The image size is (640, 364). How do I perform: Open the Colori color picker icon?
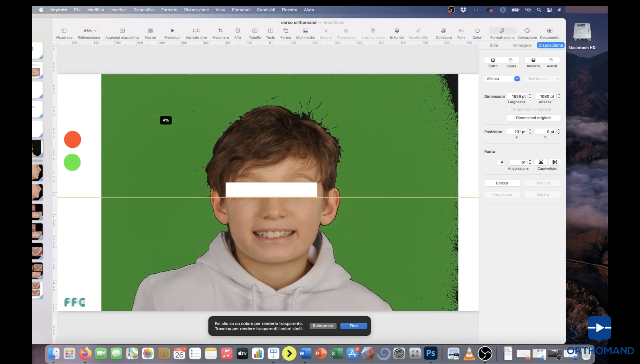coord(477,31)
